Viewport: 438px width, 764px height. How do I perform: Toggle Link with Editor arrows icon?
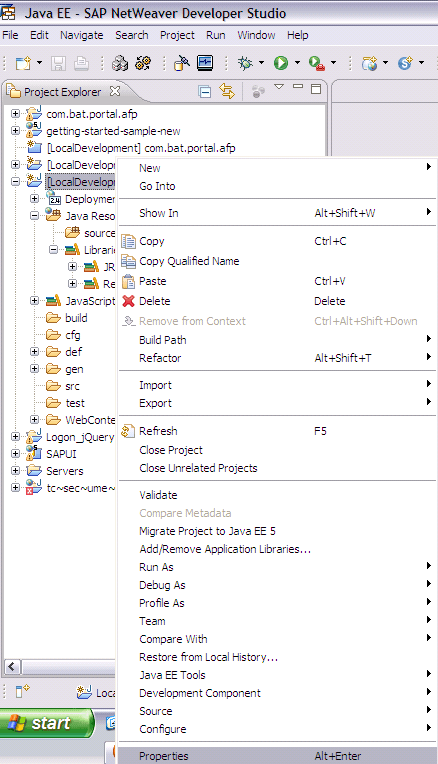point(227,91)
